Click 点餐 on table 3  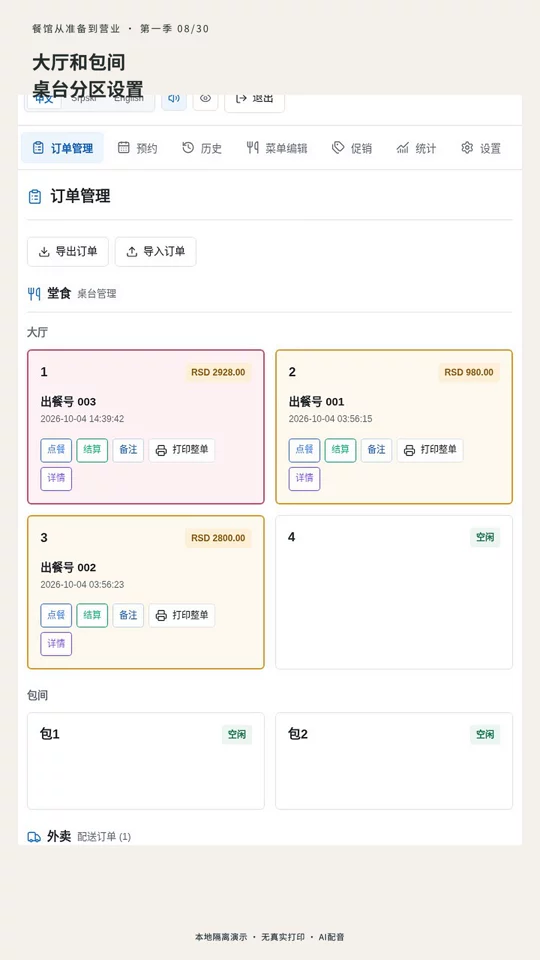[x=56, y=615]
